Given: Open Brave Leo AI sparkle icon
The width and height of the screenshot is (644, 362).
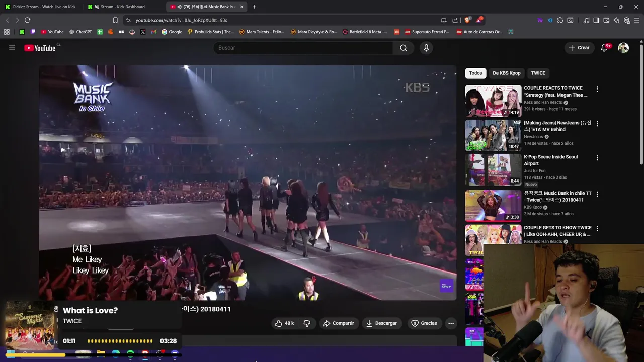Looking at the screenshot, I should click(x=616, y=20).
